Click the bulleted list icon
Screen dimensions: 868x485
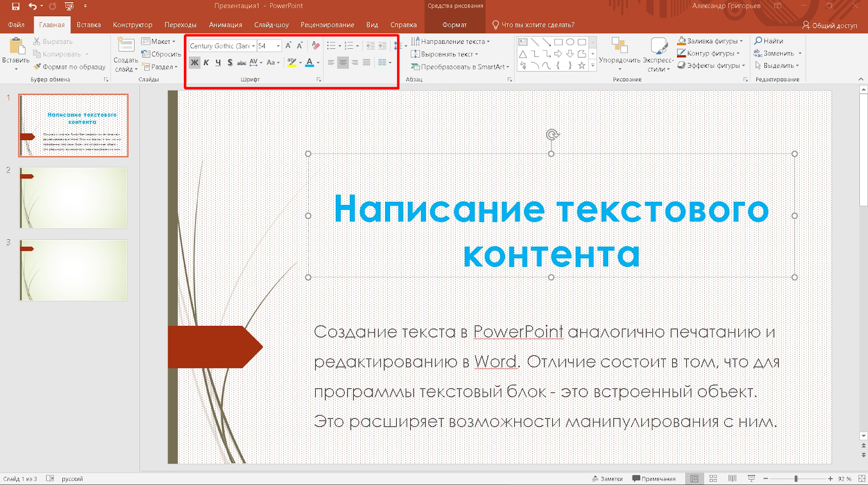click(331, 46)
